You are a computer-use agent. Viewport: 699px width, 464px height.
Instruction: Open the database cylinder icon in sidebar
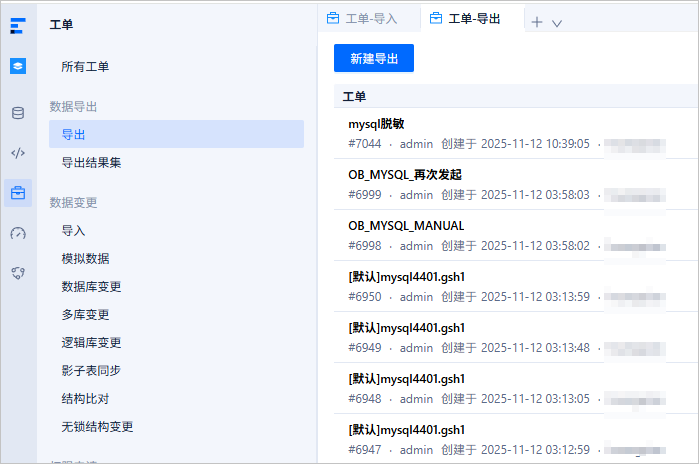click(18, 113)
